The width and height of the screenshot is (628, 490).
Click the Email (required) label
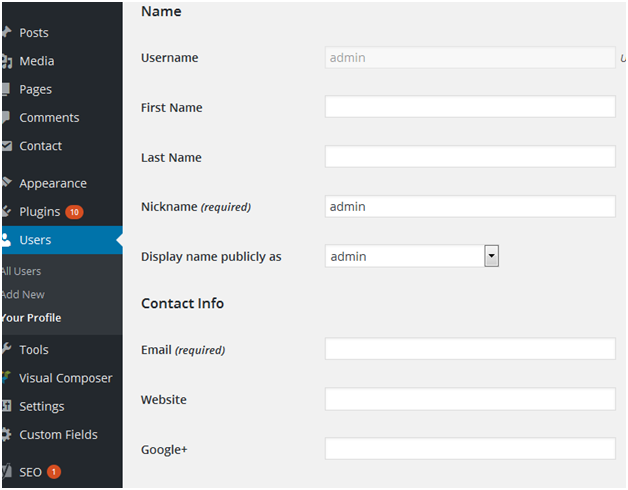[183, 350]
